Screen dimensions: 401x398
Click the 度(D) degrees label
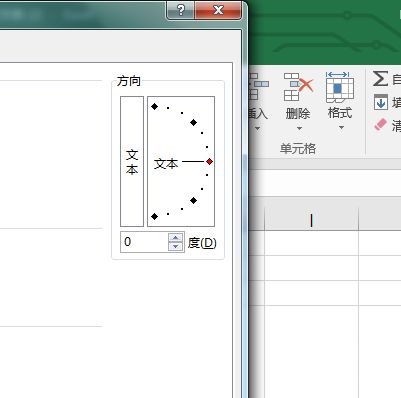pyautogui.click(x=202, y=243)
